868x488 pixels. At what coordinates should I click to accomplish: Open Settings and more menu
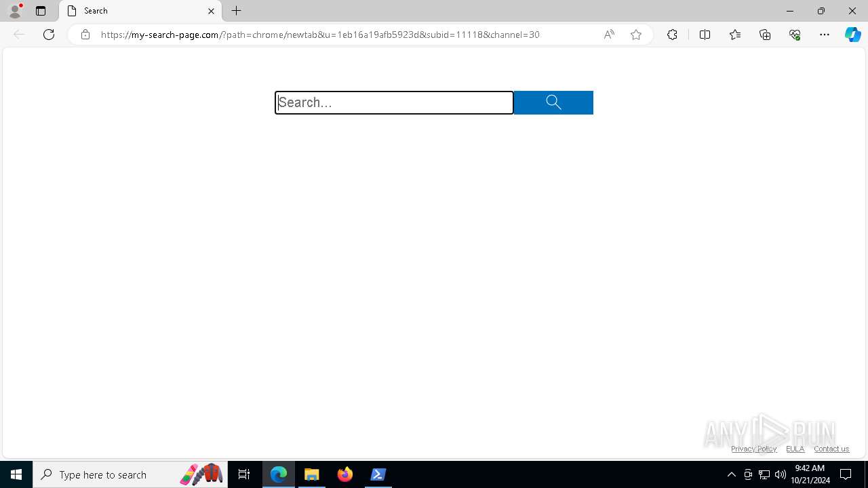tap(825, 35)
